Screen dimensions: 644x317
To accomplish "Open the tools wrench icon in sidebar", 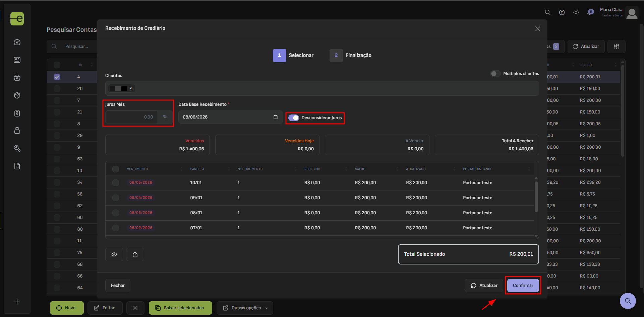I will 17,148.
